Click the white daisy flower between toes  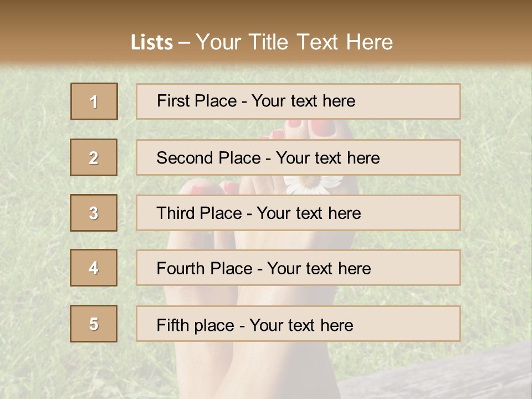[x=311, y=184]
